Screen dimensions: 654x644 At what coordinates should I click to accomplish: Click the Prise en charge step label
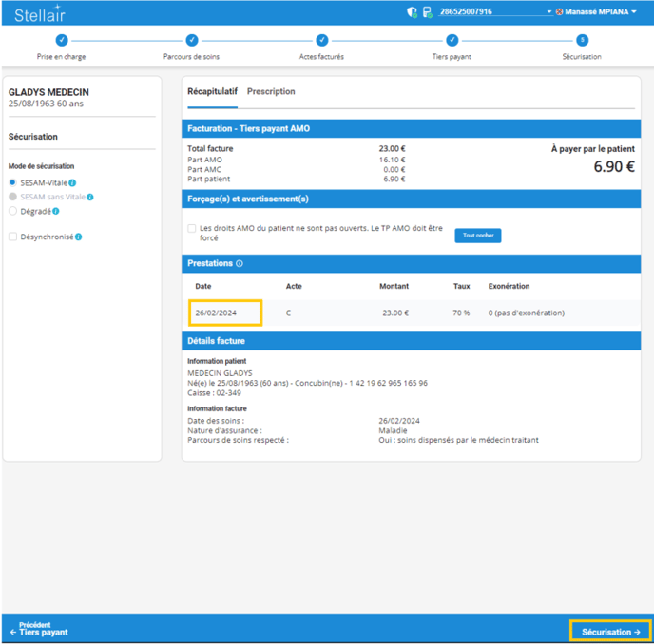point(61,57)
